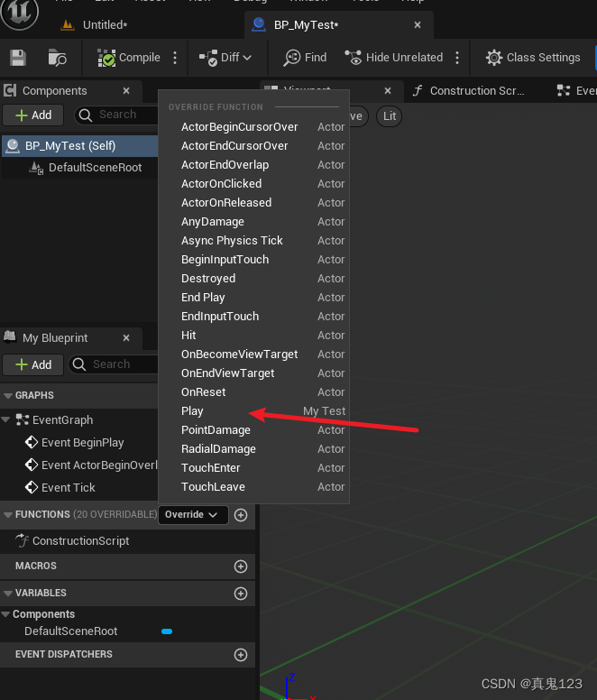Open the functions Override dropdown

click(191, 515)
